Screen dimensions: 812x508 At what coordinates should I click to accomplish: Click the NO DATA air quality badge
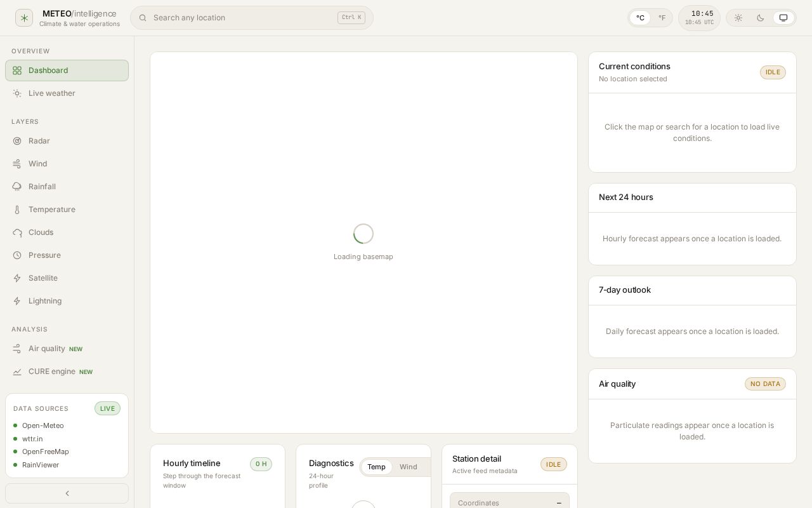(765, 384)
